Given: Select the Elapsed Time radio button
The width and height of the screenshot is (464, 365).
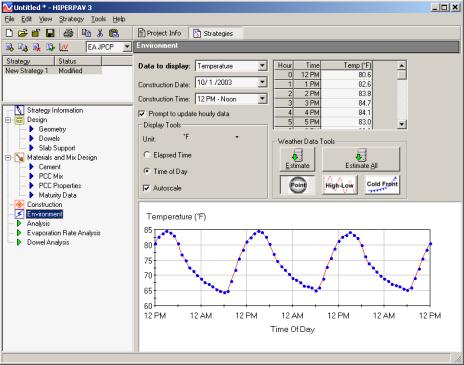Looking at the screenshot, I should [147, 155].
